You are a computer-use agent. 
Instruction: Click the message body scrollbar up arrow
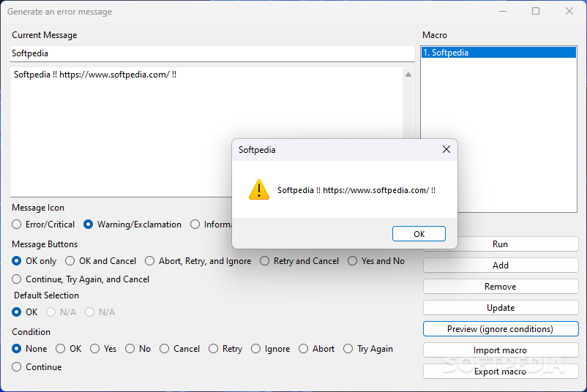408,75
